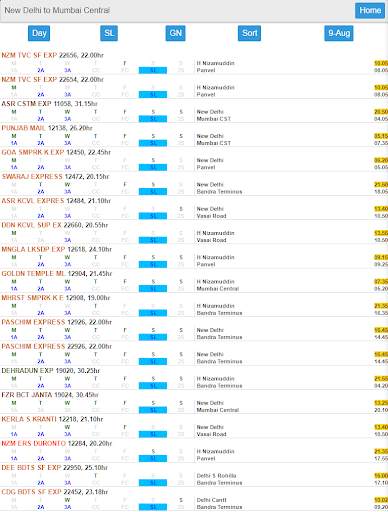The width and height of the screenshot is (388, 512).
Task: Open train ASR CSTM EXP 11058
Action: pyautogui.click(x=49, y=104)
